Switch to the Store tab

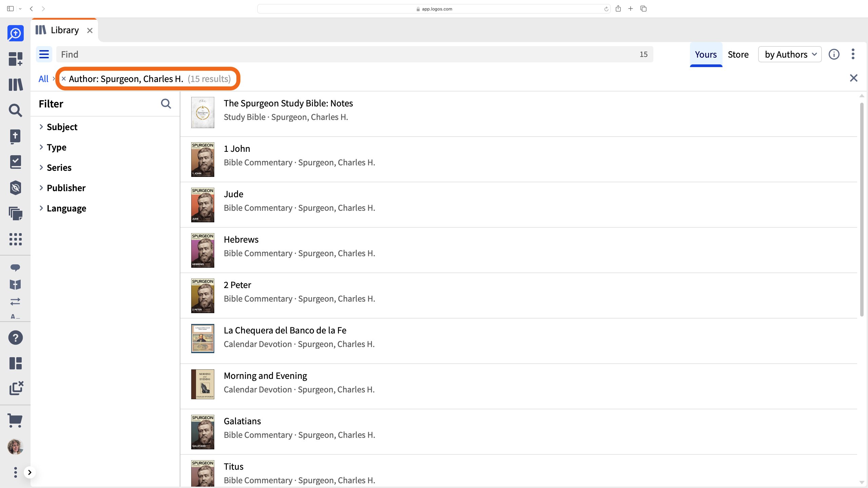pos(738,54)
